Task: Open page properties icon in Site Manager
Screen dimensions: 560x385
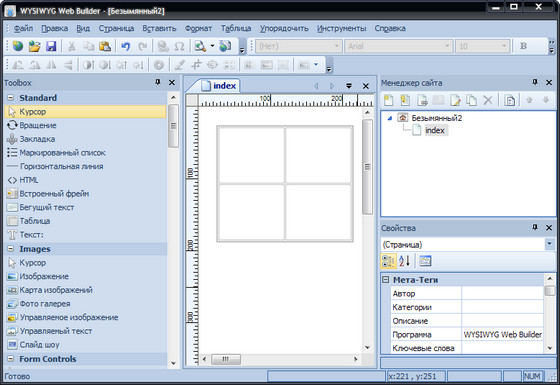Action: click(509, 100)
